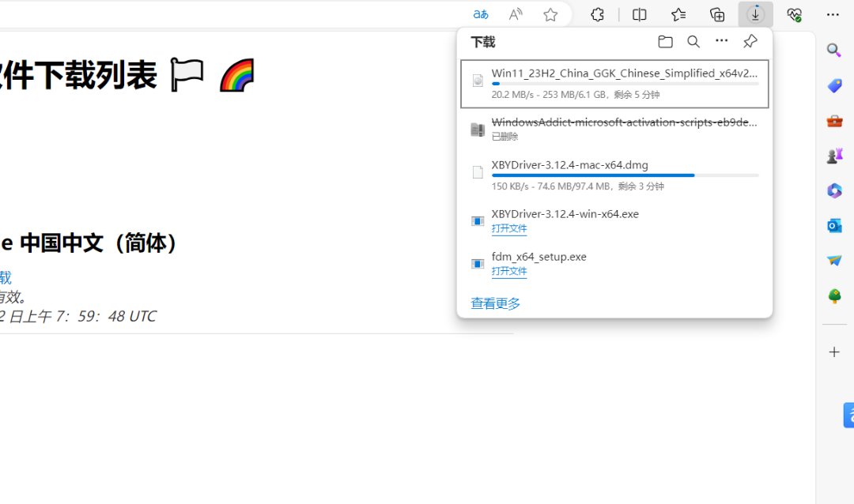Click the Downloads toolbar button
This screenshot has width=854, height=504.
tap(755, 14)
